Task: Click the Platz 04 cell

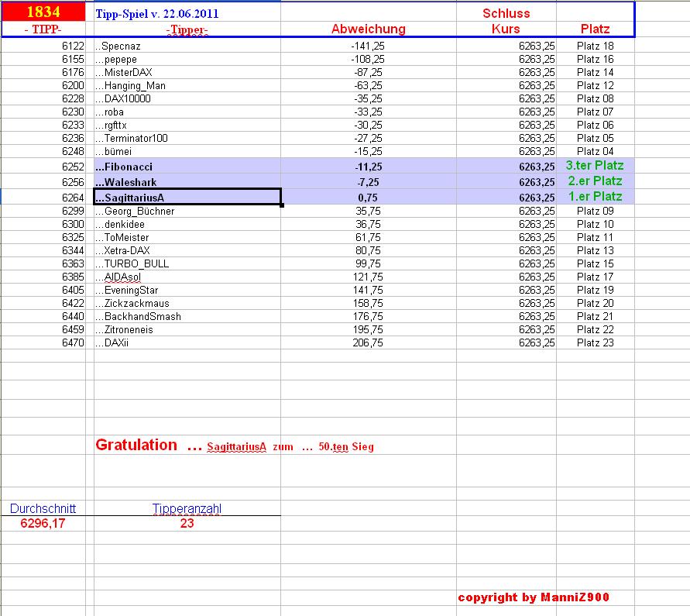Action: [595, 152]
